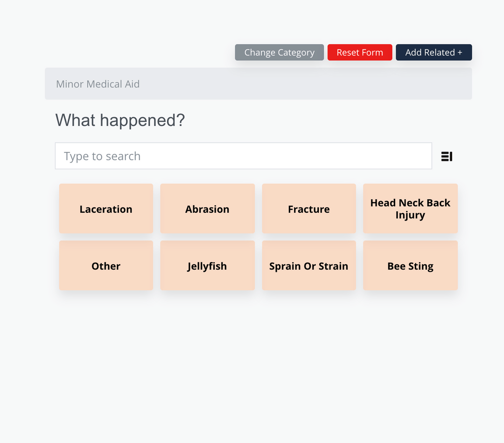
Task: Select Jellyfish as what happened
Action: 207,265
